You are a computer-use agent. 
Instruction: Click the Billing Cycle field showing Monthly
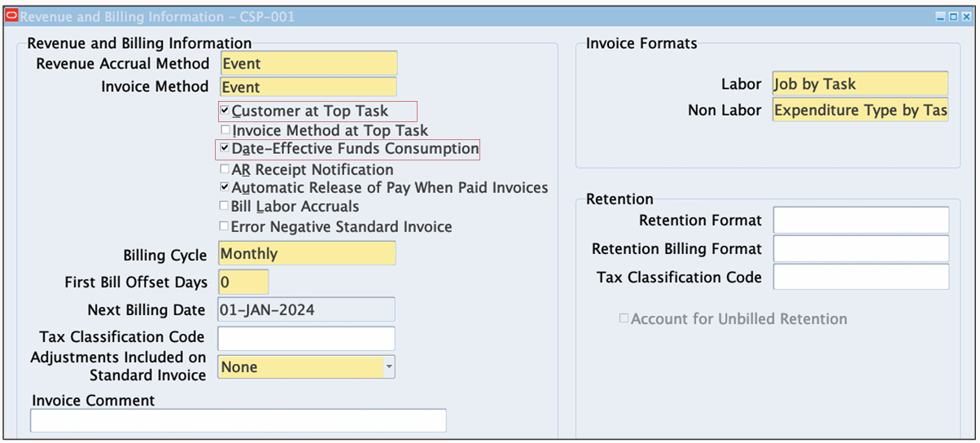307,253
